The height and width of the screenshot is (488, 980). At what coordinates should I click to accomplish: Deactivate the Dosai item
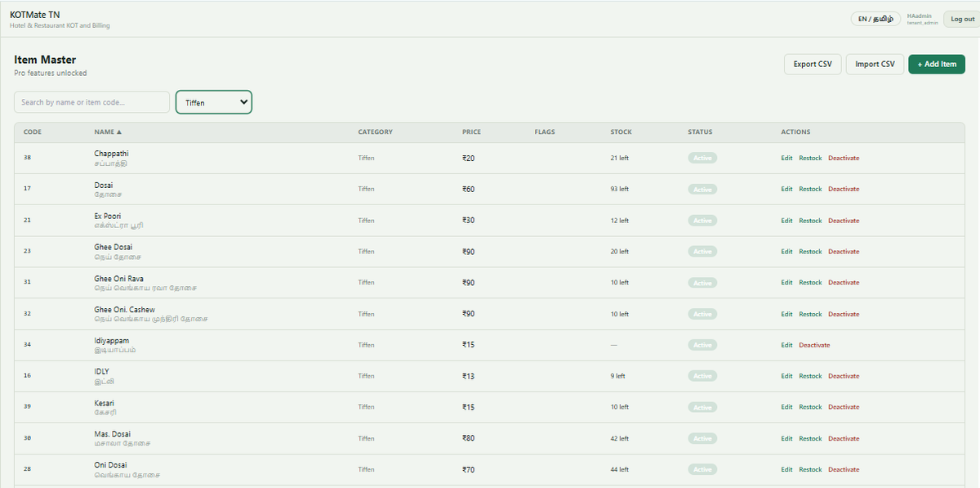(x=844, y=189)
